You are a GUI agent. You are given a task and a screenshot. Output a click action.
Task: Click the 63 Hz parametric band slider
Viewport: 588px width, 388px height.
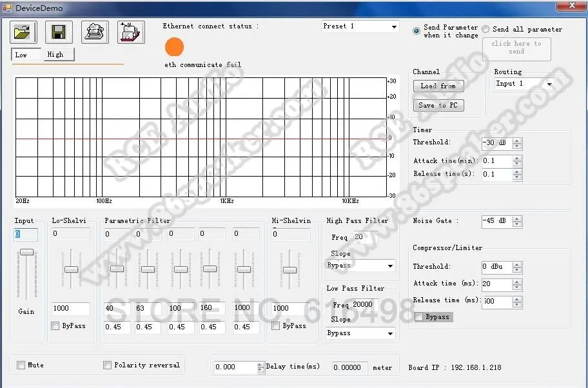[x=148, y=269]
